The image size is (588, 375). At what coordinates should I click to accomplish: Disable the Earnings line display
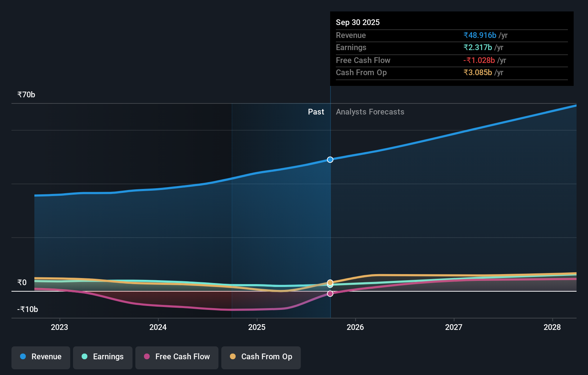103,357
